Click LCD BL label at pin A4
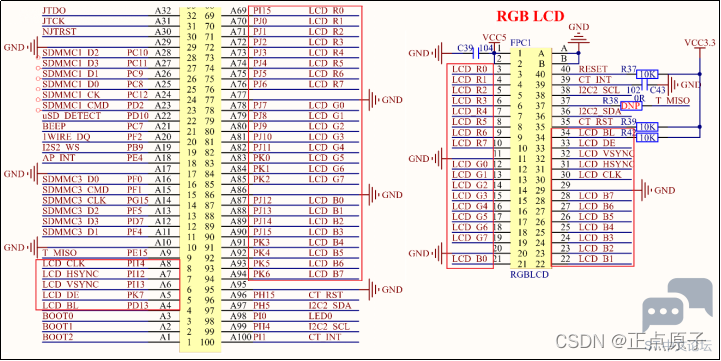Screen dimensions: 721x361 (60, 305)
